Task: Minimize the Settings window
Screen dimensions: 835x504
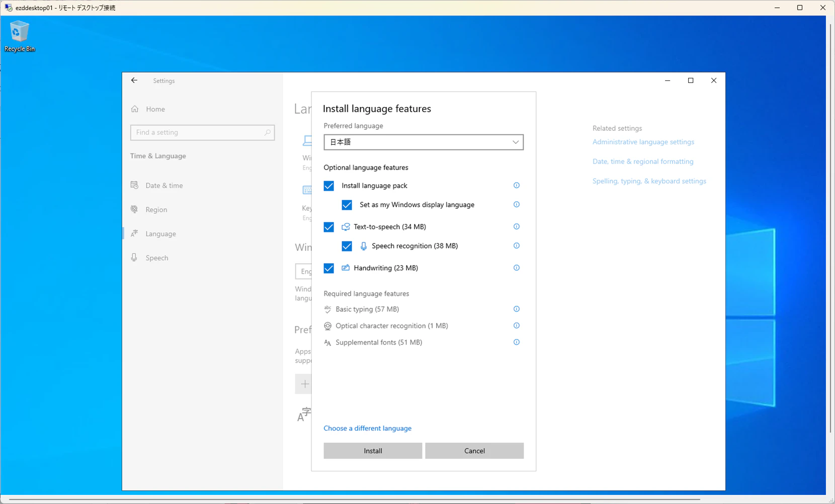Action: 667,80
